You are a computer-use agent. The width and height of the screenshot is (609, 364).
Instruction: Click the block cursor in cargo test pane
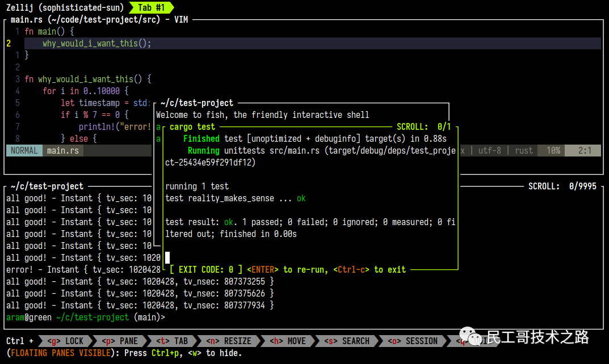[x=167, y=257]
